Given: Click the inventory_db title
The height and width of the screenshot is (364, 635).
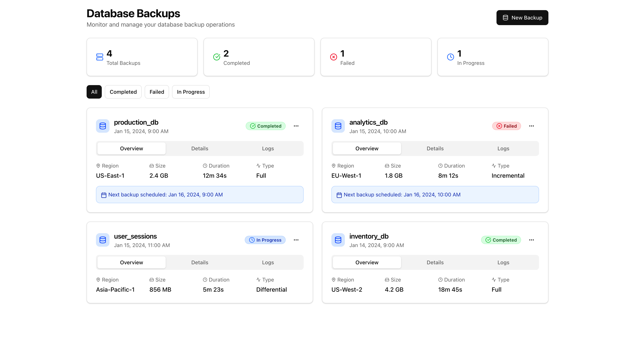Looking at the screenshot, I should tap(369, 236).
